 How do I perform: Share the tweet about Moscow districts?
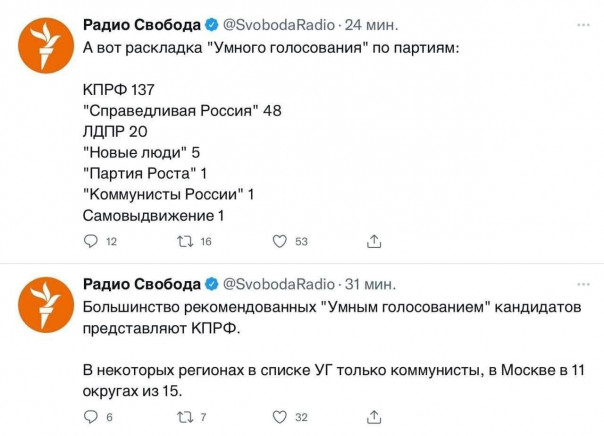tap(375, 417)
